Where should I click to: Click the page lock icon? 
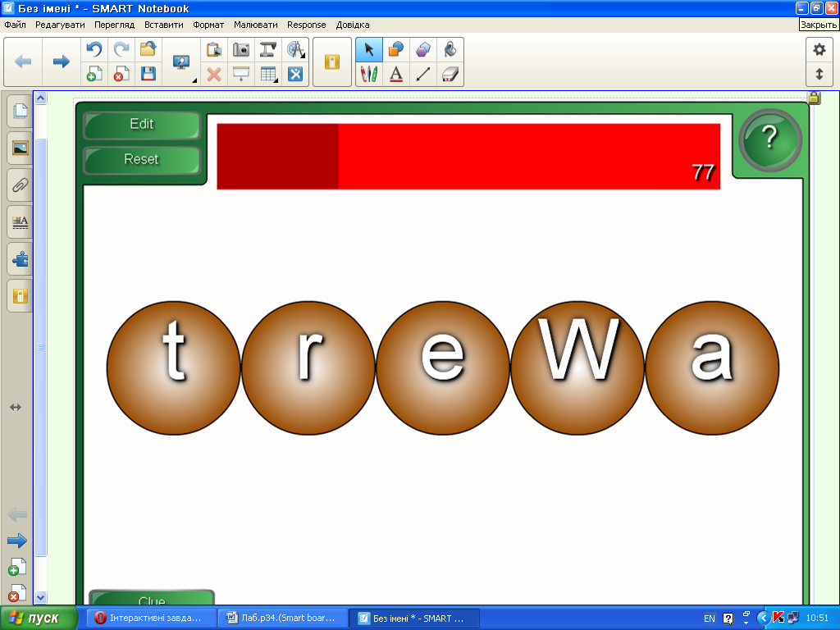coord(814,98)
